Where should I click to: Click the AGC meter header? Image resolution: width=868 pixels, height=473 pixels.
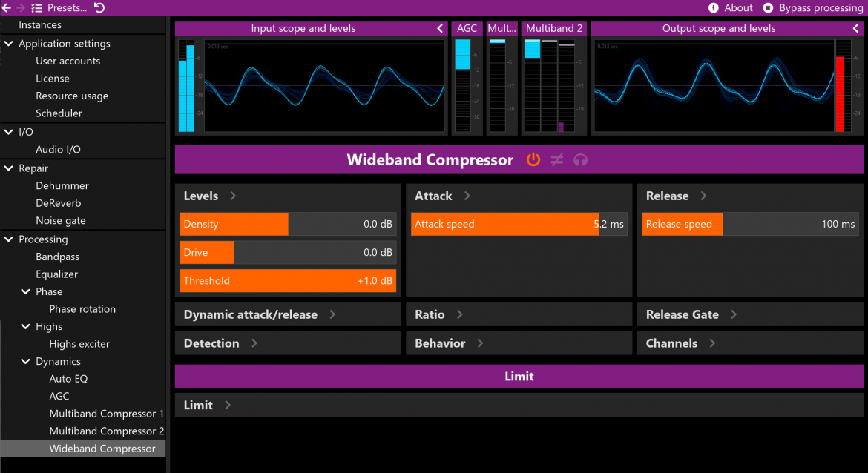click(x=467, y=28)
